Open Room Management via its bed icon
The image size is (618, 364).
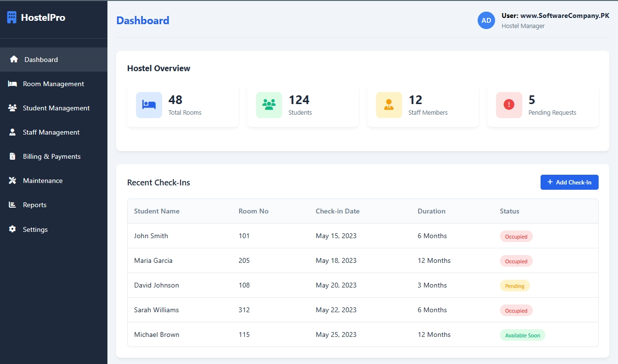[13, 83]
